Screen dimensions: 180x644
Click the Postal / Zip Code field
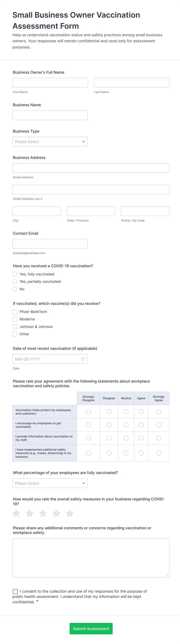tap(145, 211)
